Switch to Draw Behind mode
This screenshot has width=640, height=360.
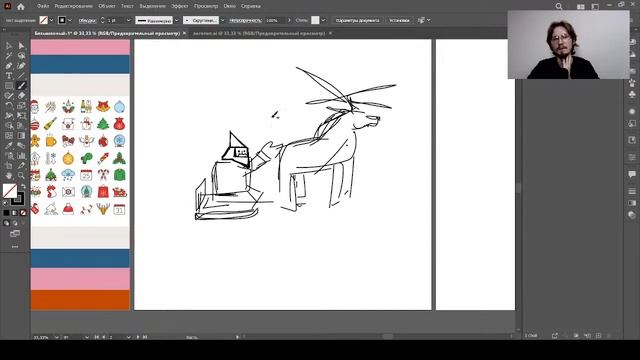[x=15, y=223]
